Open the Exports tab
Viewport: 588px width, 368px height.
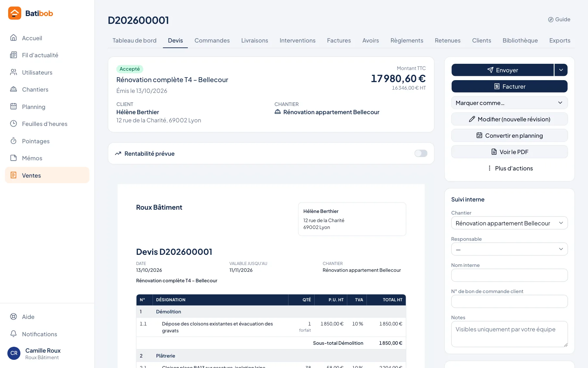[x=560, y=41]
